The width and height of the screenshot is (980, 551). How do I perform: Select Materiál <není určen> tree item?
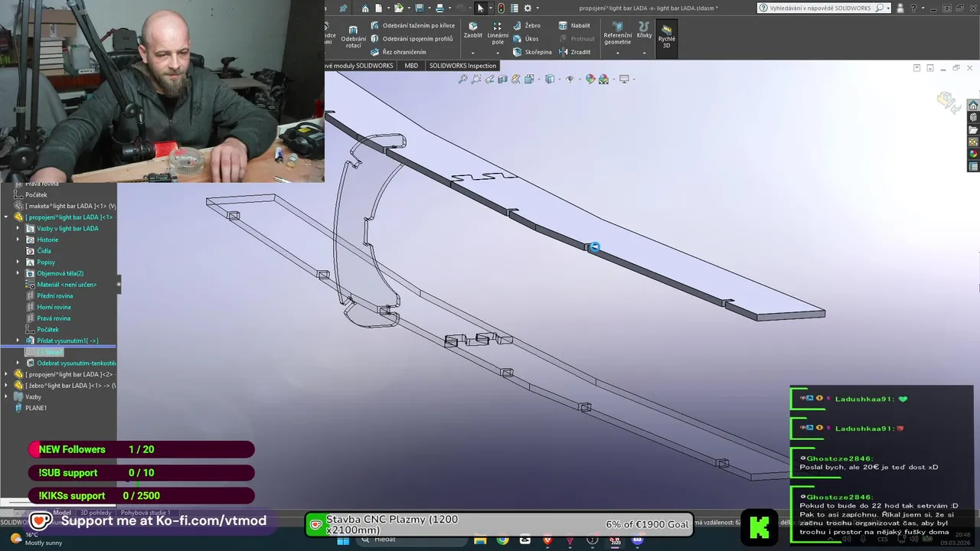pyautogui.click(x=61, y=285)
